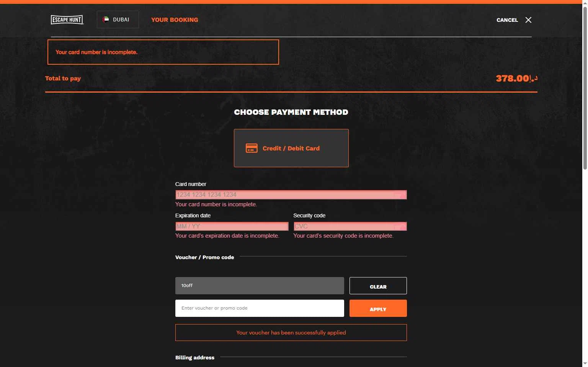The width and height of the screenshot is (588, 367).
Task: Focus the Expiration date field
Action: [232, 226]
